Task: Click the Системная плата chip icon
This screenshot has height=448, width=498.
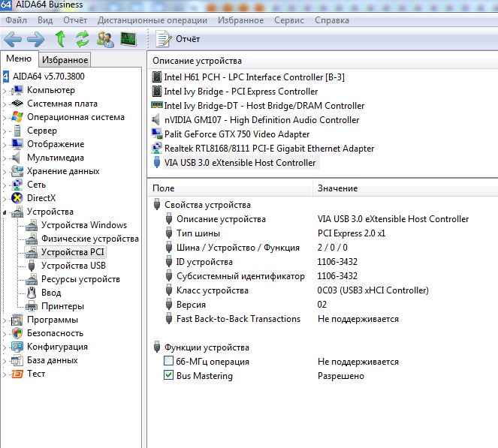Action: (x=17, y=104)
